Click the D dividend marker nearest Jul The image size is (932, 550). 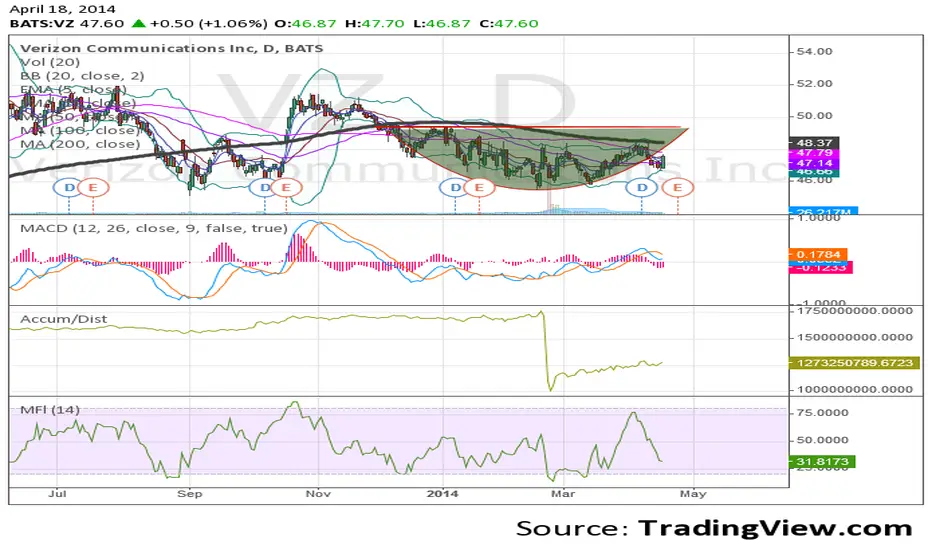pos(69,188)
